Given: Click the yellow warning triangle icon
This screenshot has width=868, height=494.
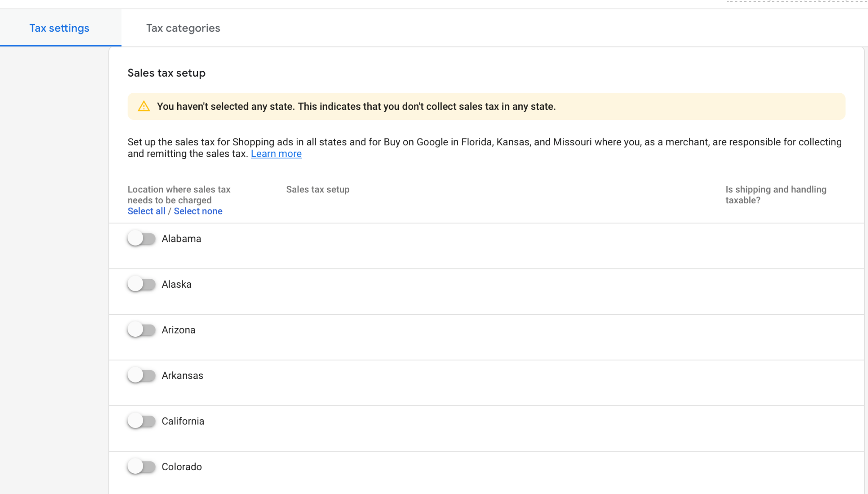Looking at the screenshot, I should 144,106.
